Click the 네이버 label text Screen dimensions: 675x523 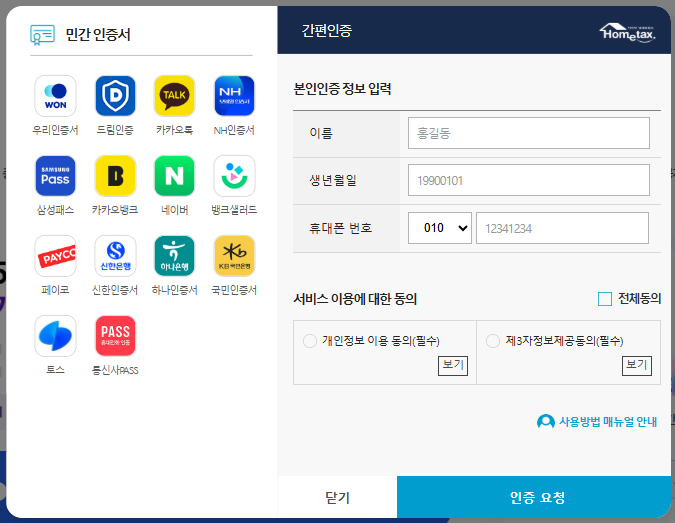pos(174,210)
